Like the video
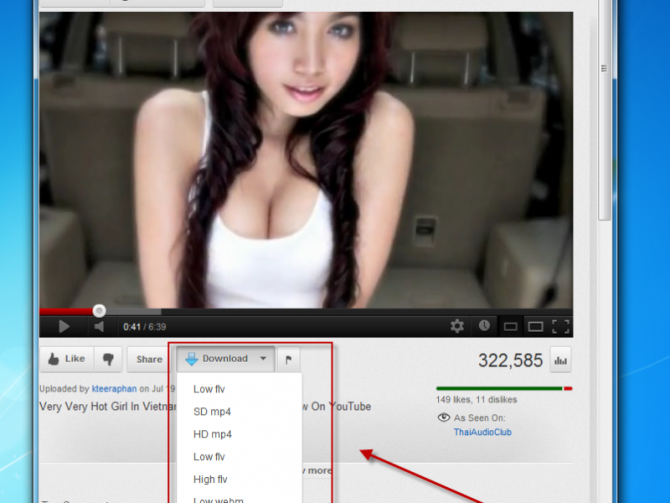The height and width of the screenshot is (503, 670). (67, 359)
